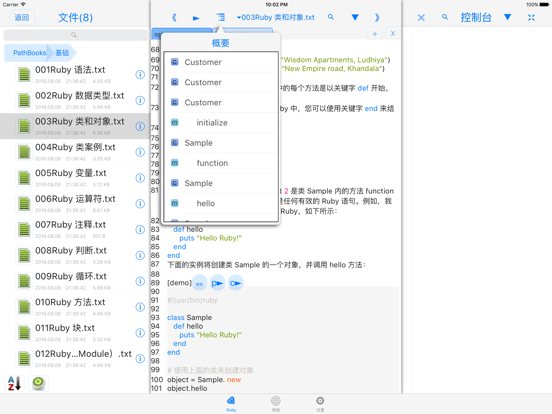Screen dimensions: 552x414
Task: Switch to the Ruby bottom tab
Action: point(231,404)
